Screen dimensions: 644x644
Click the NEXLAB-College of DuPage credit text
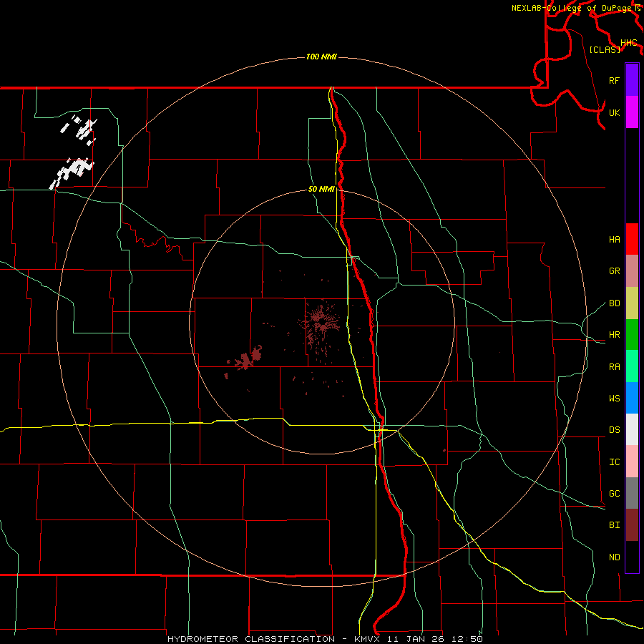point(571,8)
